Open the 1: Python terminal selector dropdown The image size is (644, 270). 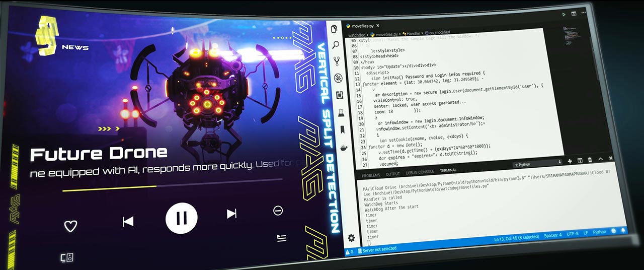pyautogui.click(x=537, y=163)
